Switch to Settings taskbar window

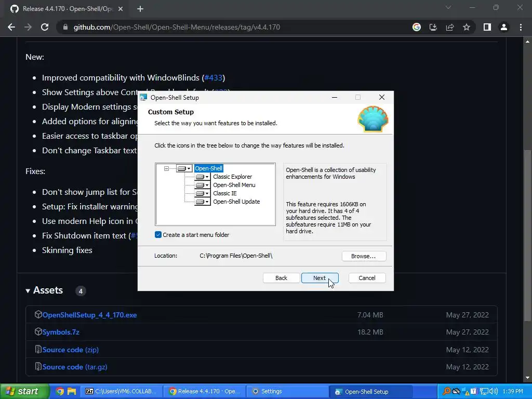click(287, 392)
